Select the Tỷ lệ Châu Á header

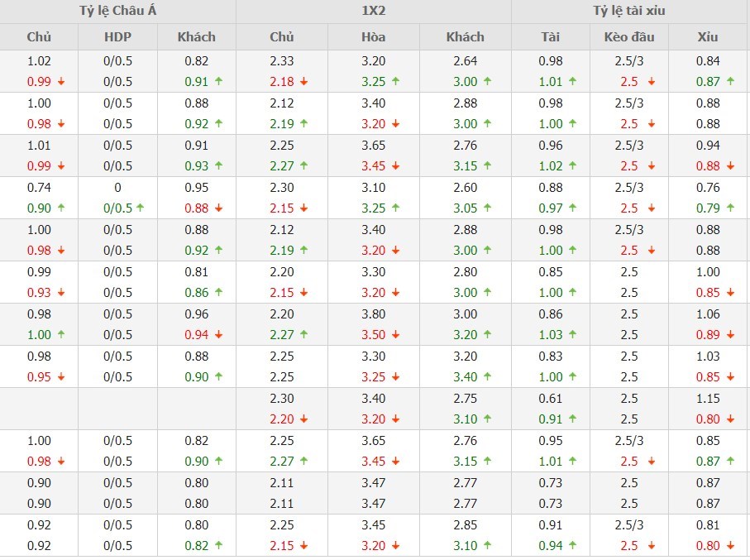(117, 12)
